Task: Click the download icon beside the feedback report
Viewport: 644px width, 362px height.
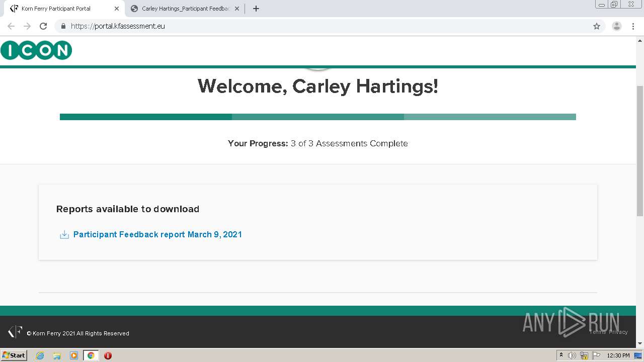Action: (64, 235)
